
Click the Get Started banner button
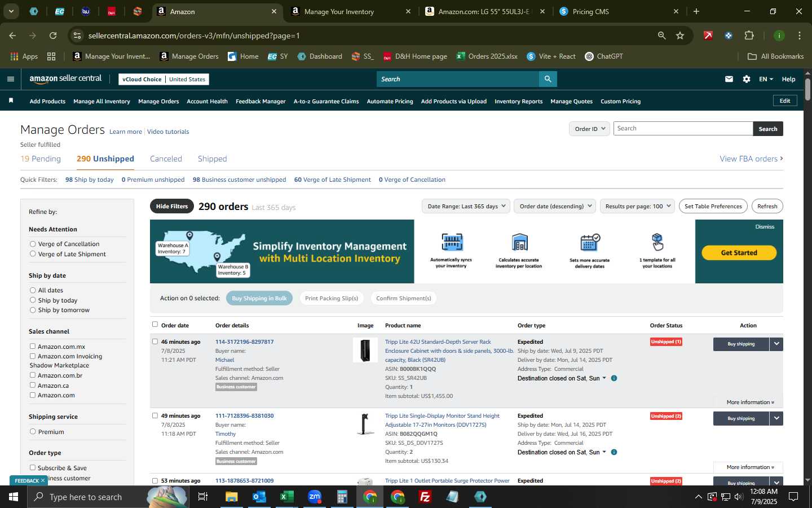point(739,253)
